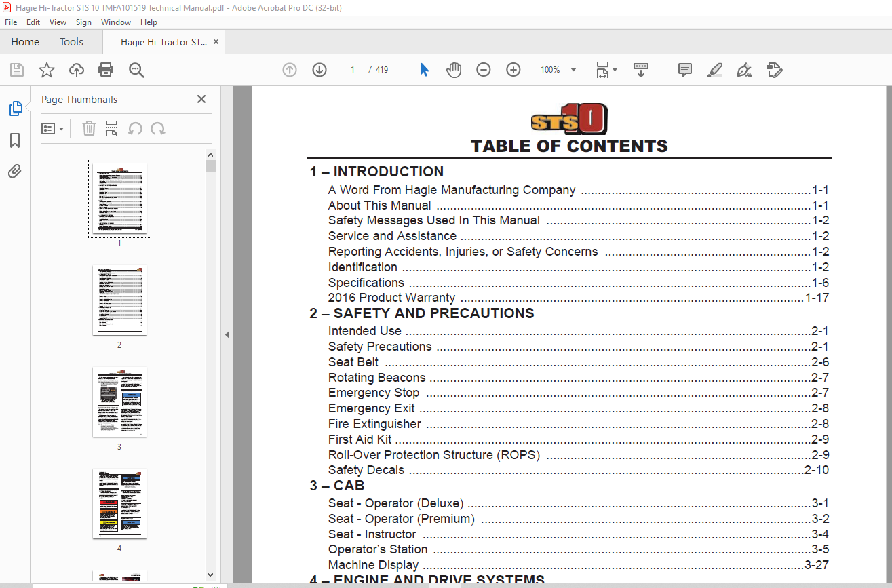Click the scrolling mode keyboard icon
892x588 pixels.
(641, 70)
